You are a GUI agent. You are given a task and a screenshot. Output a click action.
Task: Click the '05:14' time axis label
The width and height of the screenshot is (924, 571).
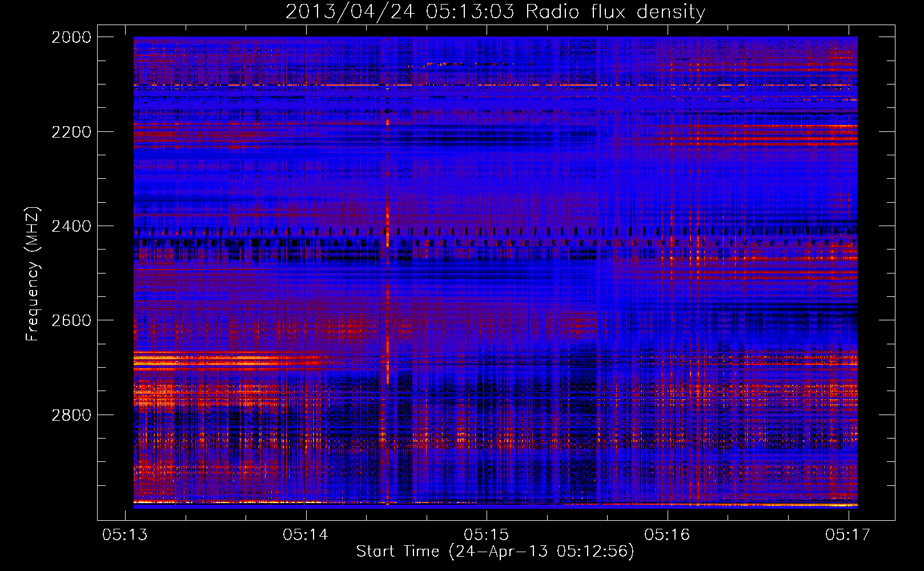(x=306, y=534)
